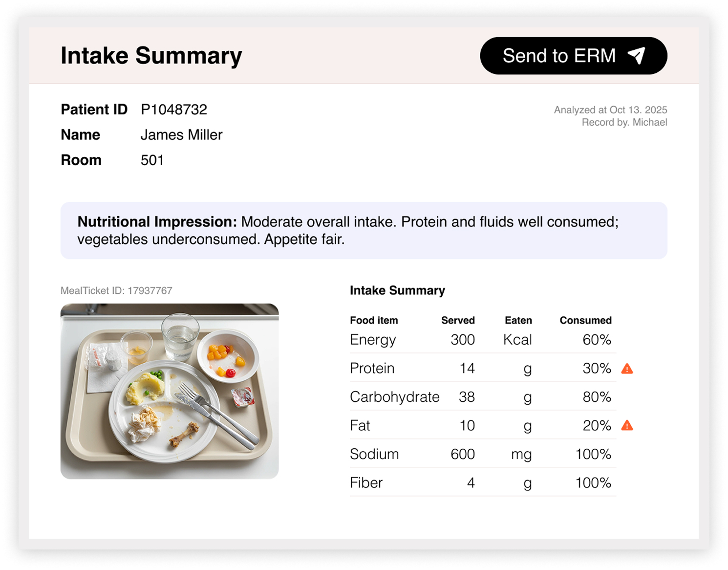Screen dimensions: 728x570
Task: Click the patient name James Miller
Action: 181,135
